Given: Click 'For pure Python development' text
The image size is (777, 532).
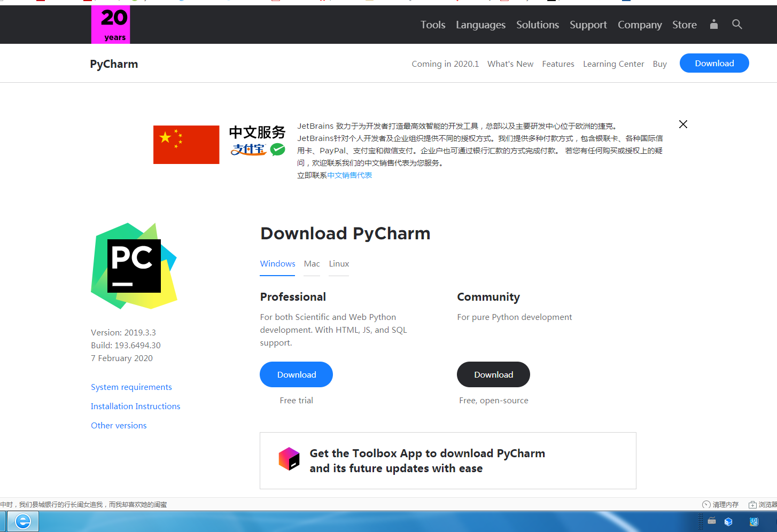Looking at the screenshot, I should tap(515, 317).
